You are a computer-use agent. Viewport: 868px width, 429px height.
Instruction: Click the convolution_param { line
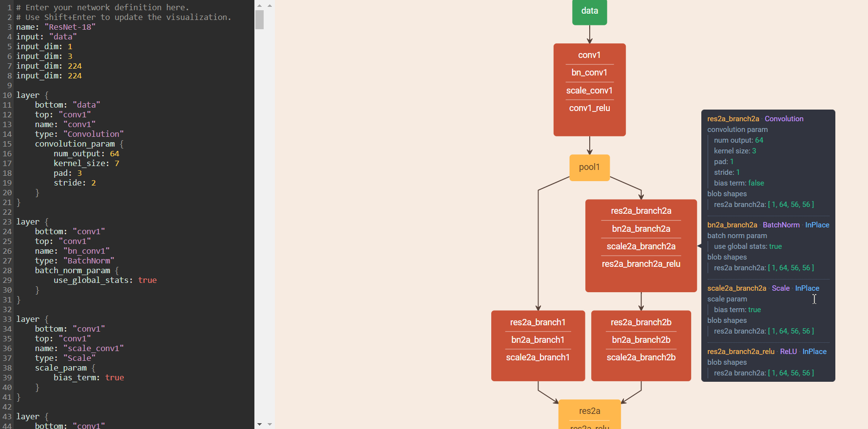[79, 144]
